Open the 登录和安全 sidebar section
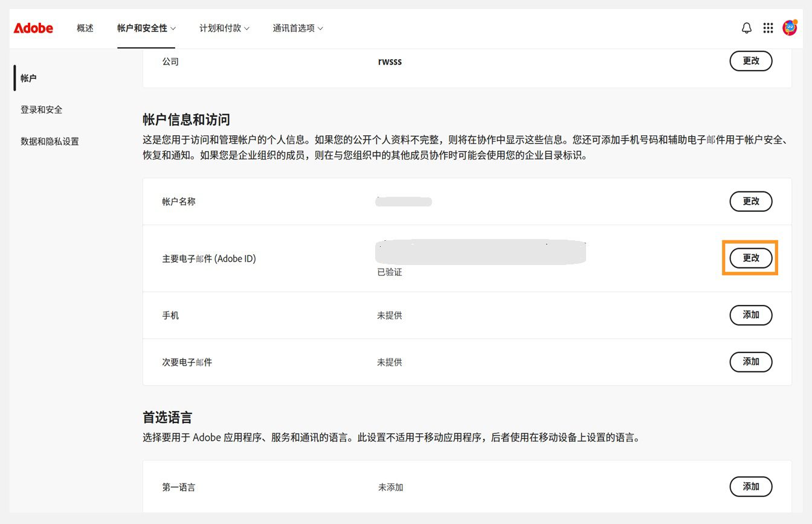 click(x=40, y=109)
